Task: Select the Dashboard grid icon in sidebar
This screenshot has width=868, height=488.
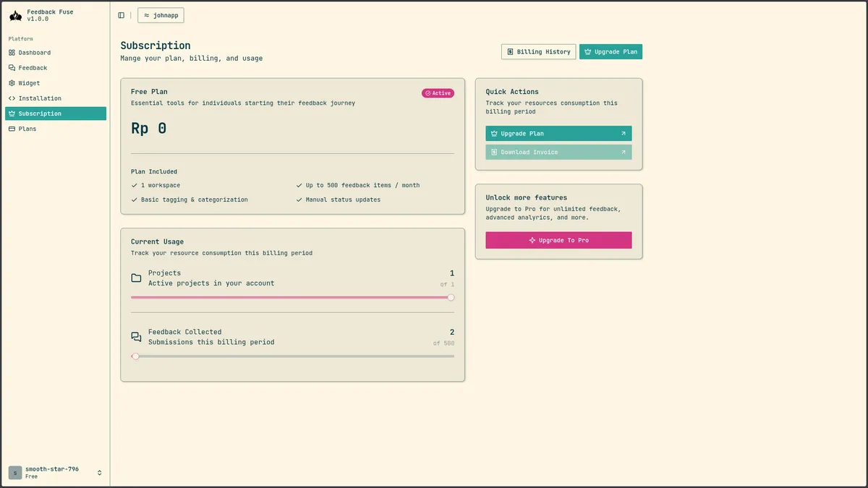Action: (12, 52)
